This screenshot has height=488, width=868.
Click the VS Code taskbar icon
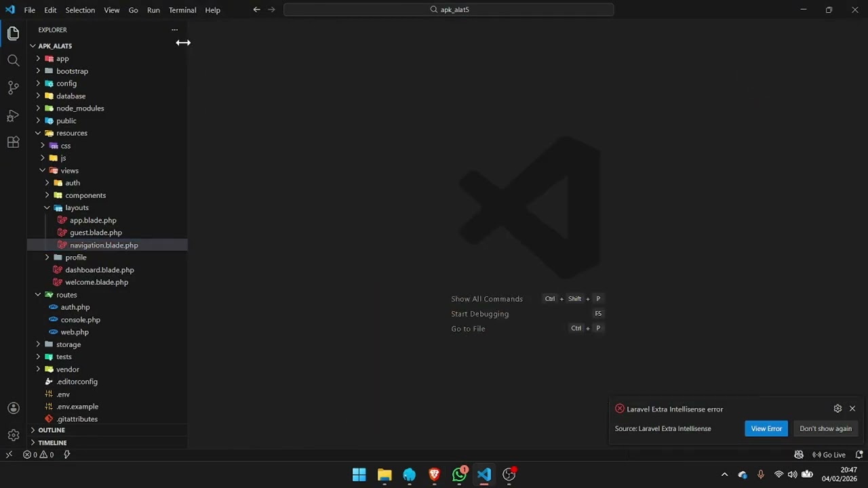(484, 474)
